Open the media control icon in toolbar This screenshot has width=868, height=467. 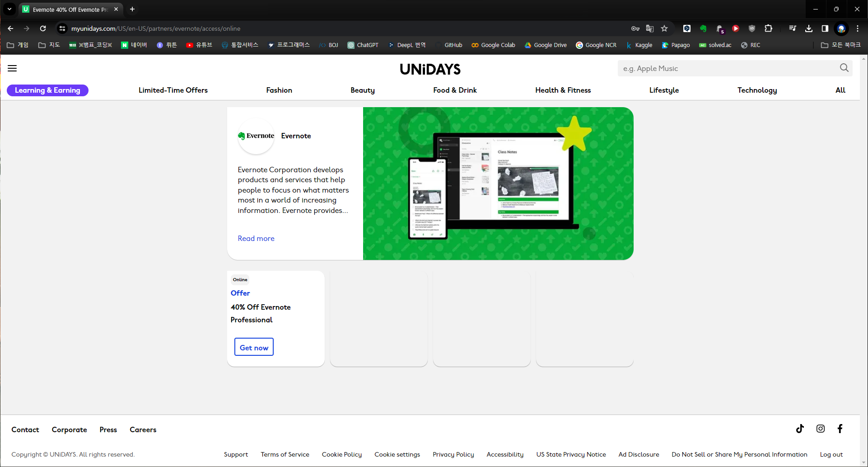tap(793, 28)
